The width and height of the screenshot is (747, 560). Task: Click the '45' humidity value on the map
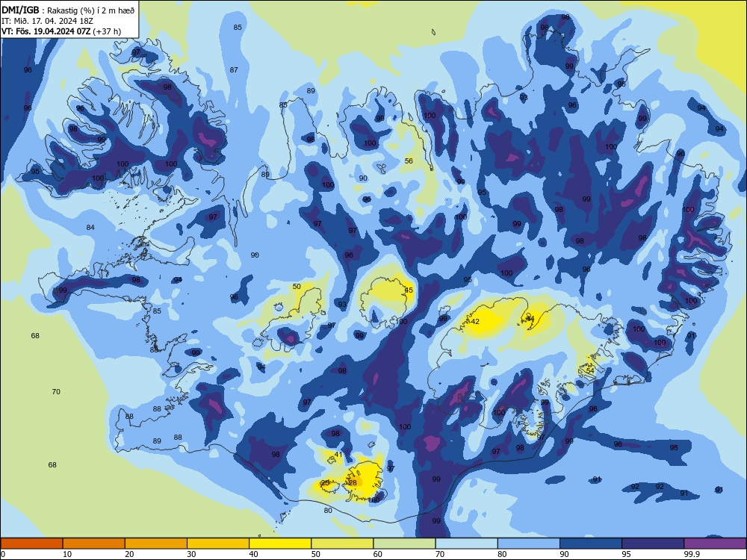click(409, 290)
